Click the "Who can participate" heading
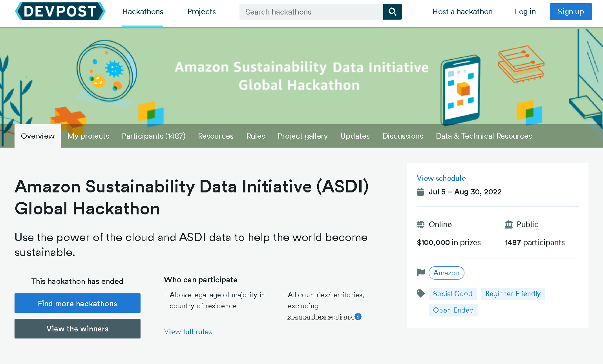Image resolution: width=603 pixels, height=364 pixels. point(201,280)
